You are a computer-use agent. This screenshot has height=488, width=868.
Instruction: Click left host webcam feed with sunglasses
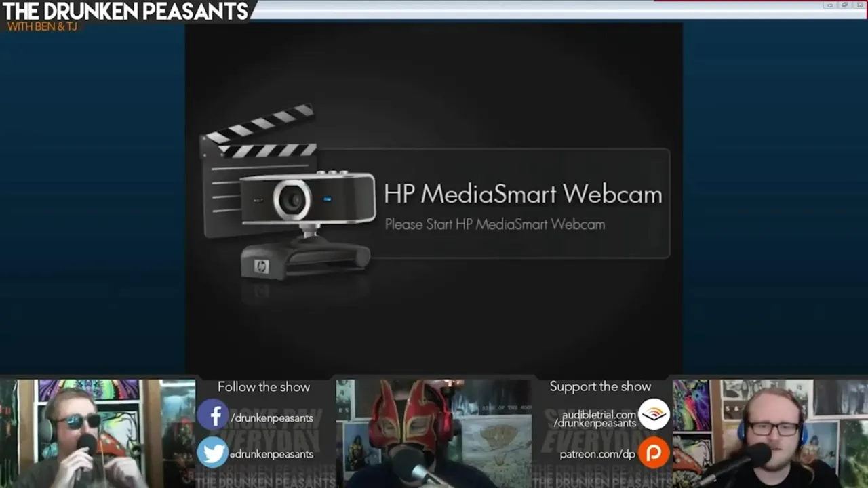(x=98, y=434)
